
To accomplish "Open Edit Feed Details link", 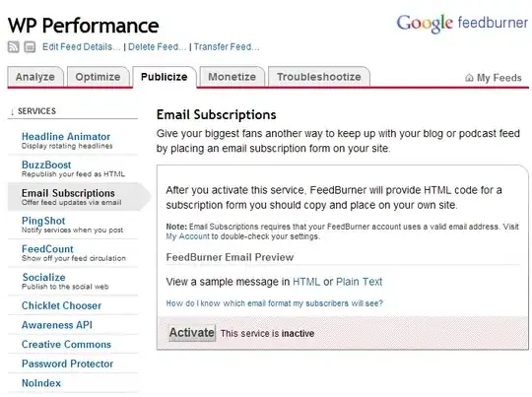I will (82, 47).
